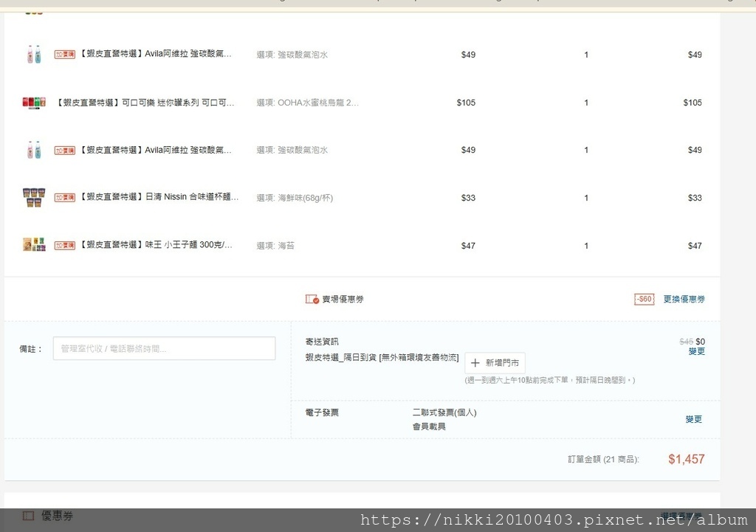756x532 pixels.
Task: Open the 味王 小王子麵 product thumbnail
Action: tap(34, 245)
